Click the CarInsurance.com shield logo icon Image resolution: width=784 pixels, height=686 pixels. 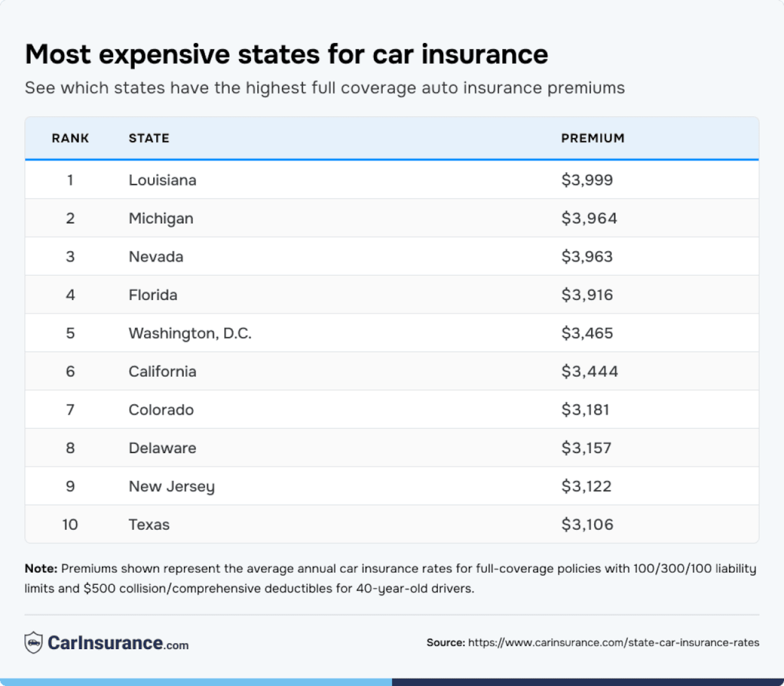[34, 642]
